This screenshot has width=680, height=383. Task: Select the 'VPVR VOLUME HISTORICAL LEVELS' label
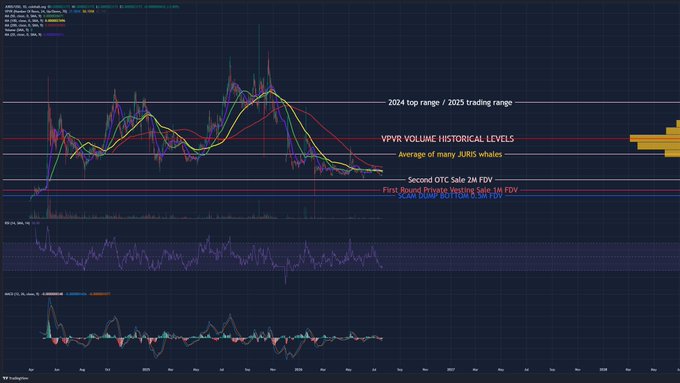click(x=448, y=139)
